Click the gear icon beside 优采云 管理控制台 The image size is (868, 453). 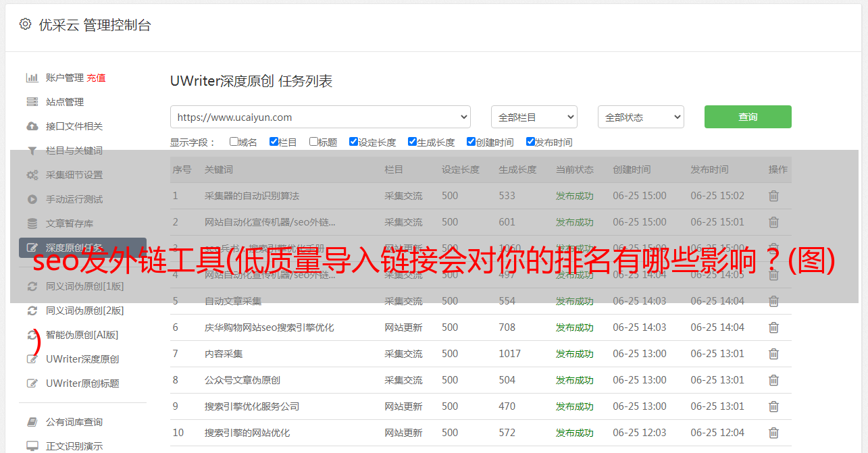tap(25, 24)
